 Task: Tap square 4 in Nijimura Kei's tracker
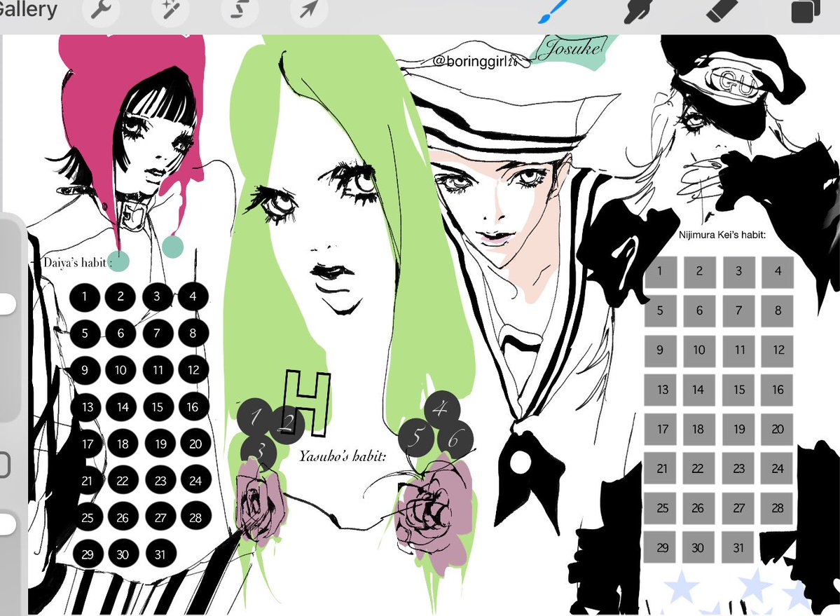click(x=778, y=271)
